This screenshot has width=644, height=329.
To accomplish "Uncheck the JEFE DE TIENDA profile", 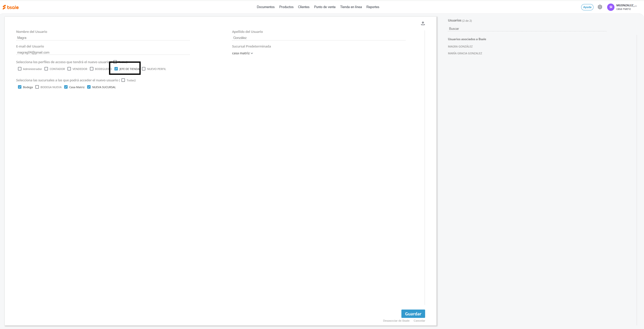I will pyautogui.click(x=116, y=69).
